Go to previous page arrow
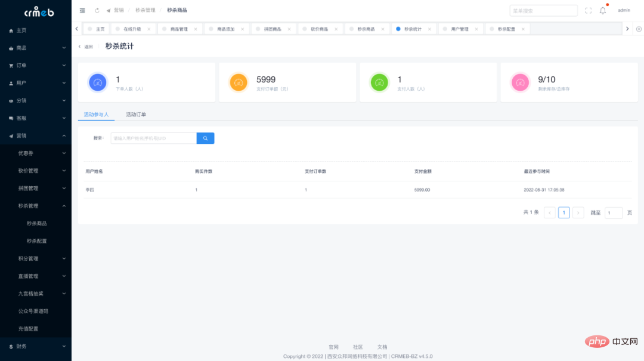The width and height of the screenshot is (644, 361). tap(550, 212)
